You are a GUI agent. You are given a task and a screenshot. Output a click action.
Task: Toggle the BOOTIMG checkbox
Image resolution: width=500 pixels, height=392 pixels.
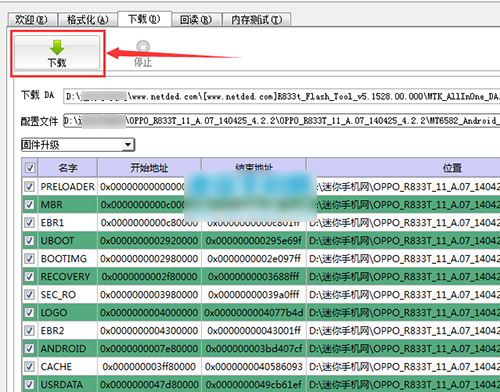pyautogui.click(x=29, y=258)
